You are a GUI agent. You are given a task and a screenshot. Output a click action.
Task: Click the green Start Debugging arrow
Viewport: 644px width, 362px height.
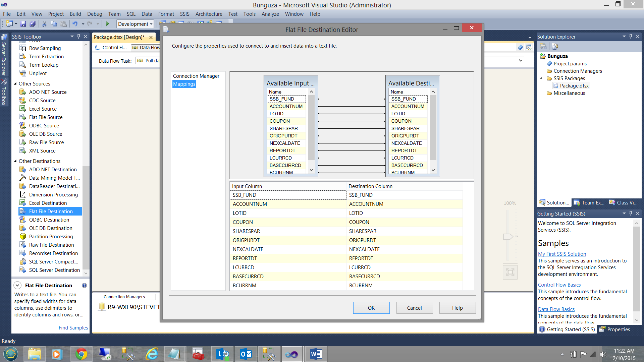pos(108,24)
